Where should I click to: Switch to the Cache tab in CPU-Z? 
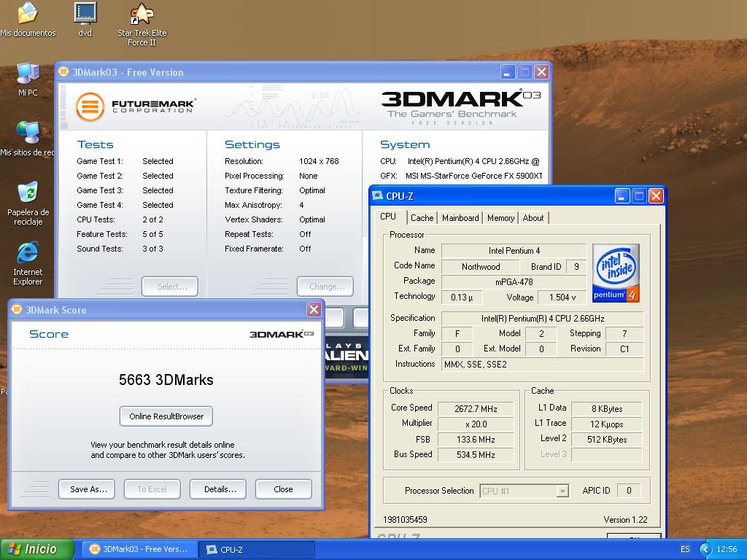(x=422, y=218)
